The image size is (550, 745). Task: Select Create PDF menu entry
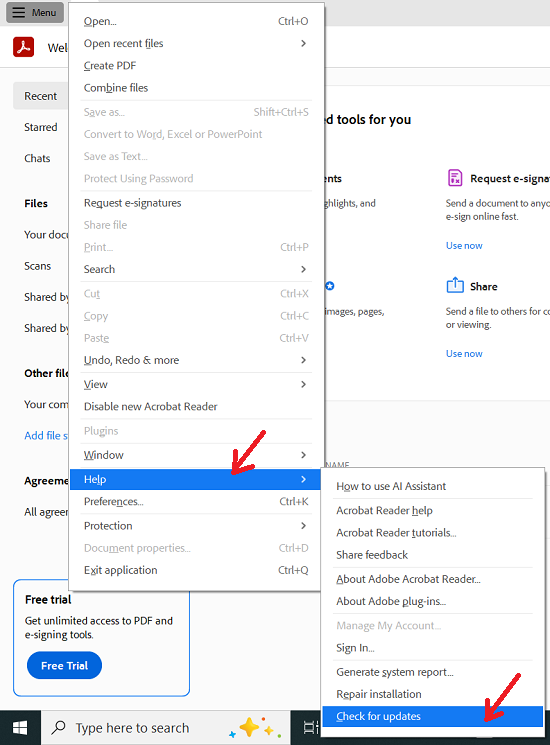pyautogui.click(x=196, y=66)
